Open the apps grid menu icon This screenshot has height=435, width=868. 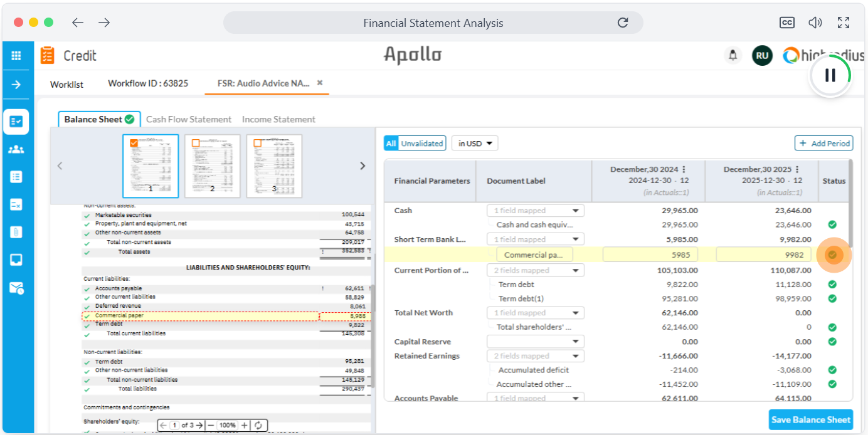pyautogui.click(x=16, y=56)
